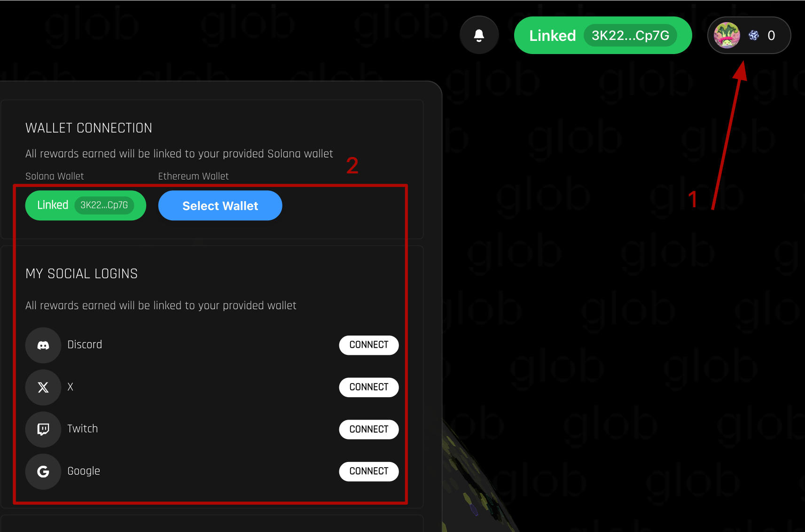The width and height of the screenshot is (805, 532).
Task: Open the notification bell
Action: point(479,35)
